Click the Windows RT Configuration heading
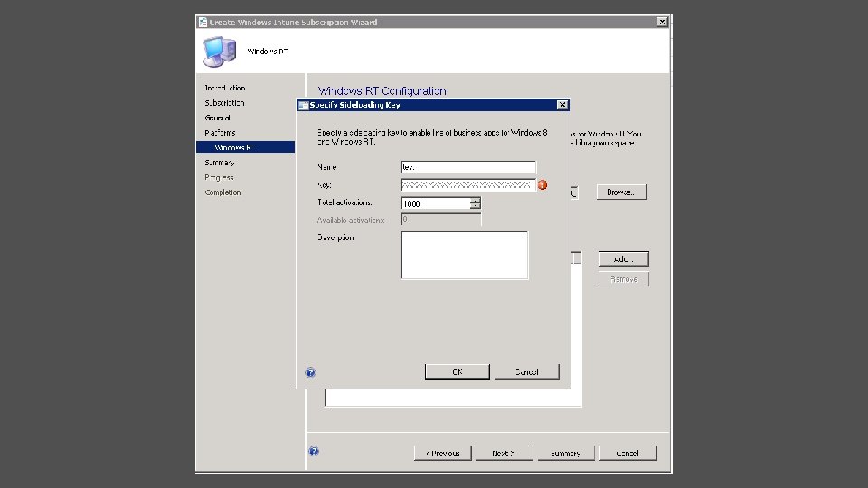 (382, 90)
